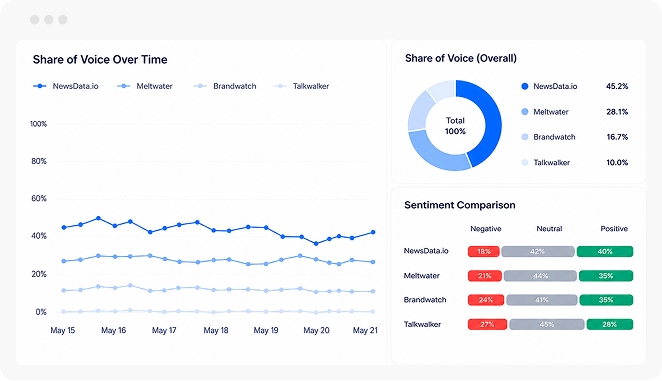
Task: Click the Positive column header
Action: click(x=614, y=229)
